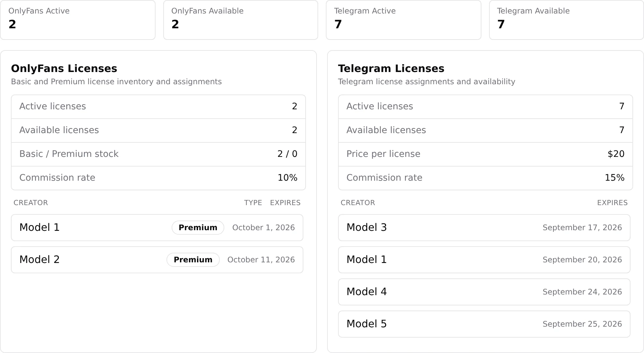The width and height of the screenshot is (644, 353).
Task: Click EXPIRES column header in Telegram panel
Action: (x=613, y=203)
